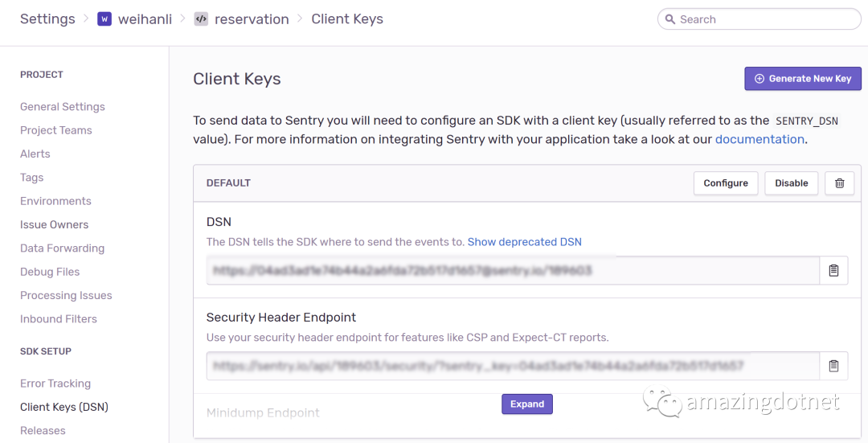Click the weihanli organization avatar icon
This screenshot has height=443, width=868.
point(104,19)
